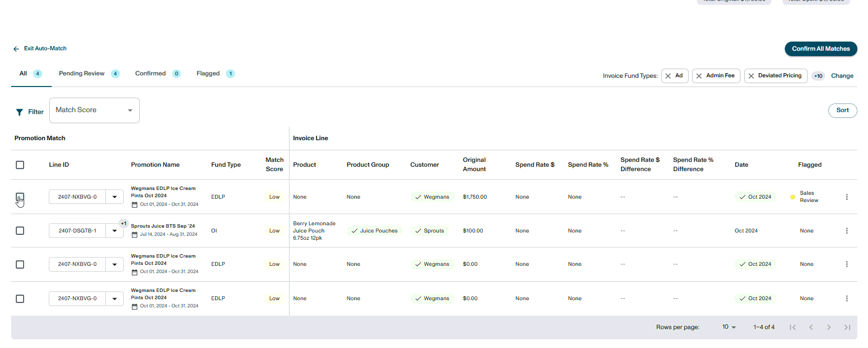Check the Sprouts Juice BTS row checkbox
The image size is (868, 348).
tap(20, 231)
